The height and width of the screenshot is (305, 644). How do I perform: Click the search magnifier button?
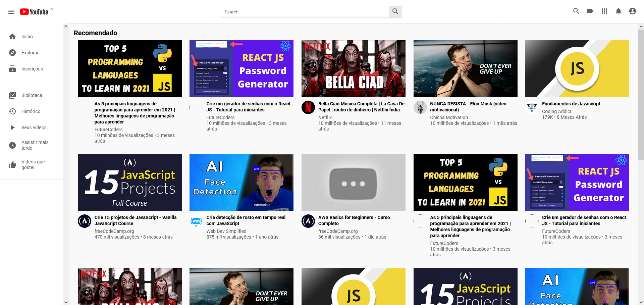pyautogui.click(x=395, y=12)
